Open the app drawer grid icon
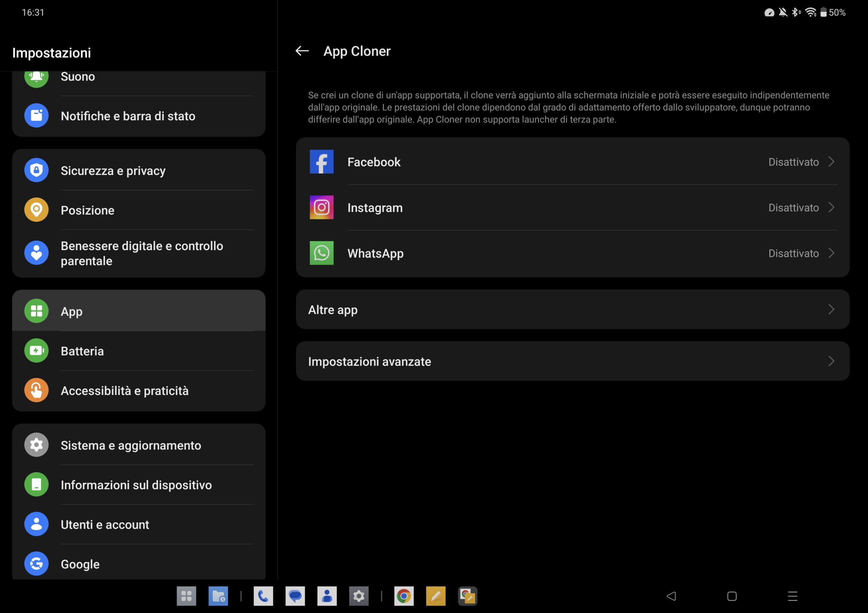Image resolution: width=868 pixels, height=613 pixels. (186, 596)
